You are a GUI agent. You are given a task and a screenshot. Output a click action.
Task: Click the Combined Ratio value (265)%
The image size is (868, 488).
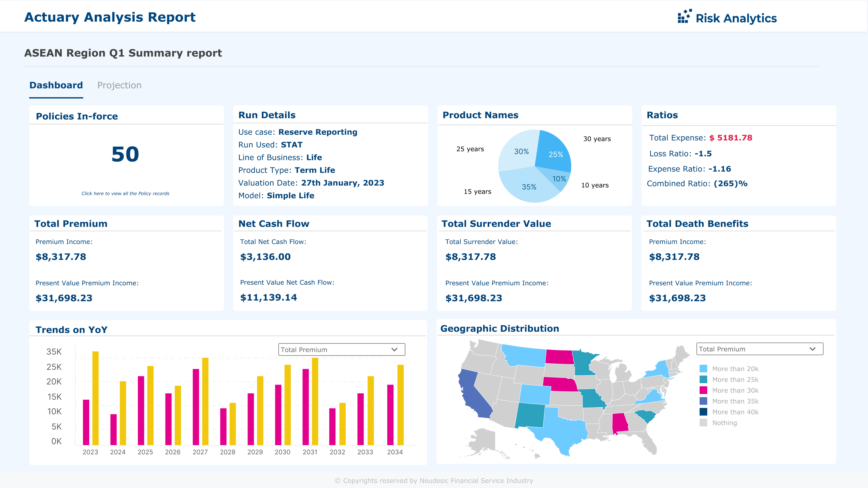[x=730, y=184]
